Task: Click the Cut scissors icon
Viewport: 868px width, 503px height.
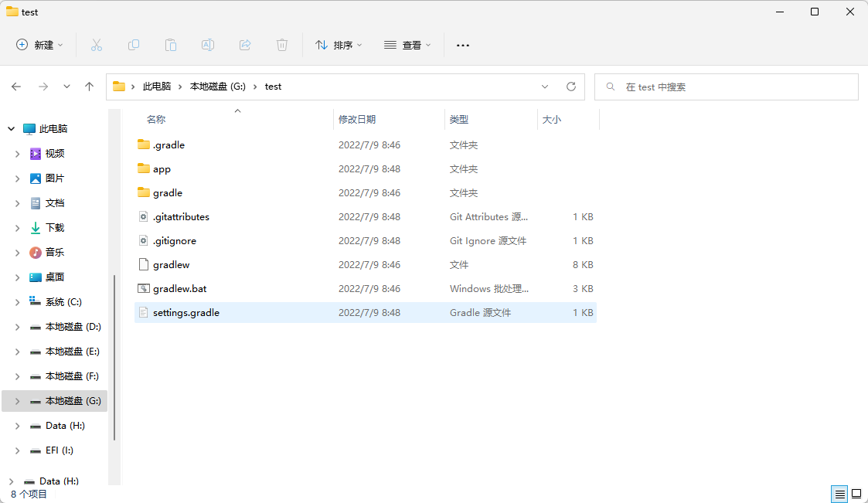Action: 97,45
